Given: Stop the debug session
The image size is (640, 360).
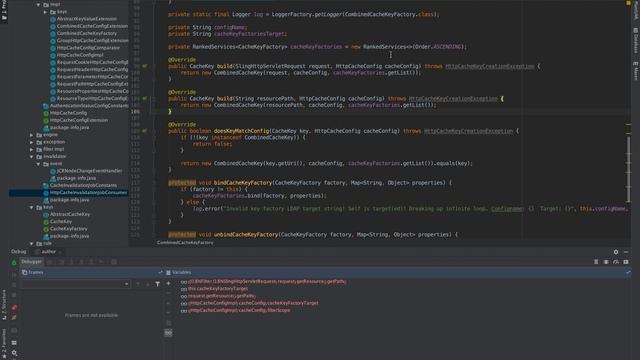Looking at the screenshot, I should pyautogui.click(x=14, y=295).
